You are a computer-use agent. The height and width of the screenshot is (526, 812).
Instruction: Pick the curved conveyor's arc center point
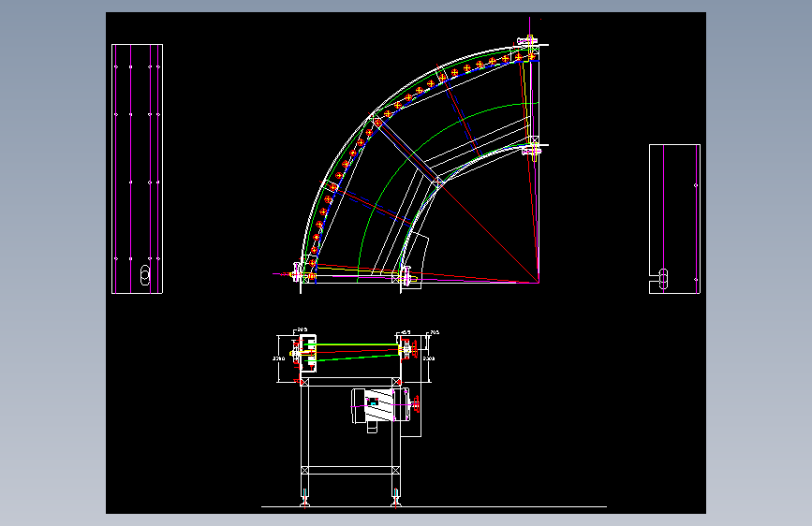[538, 282]
